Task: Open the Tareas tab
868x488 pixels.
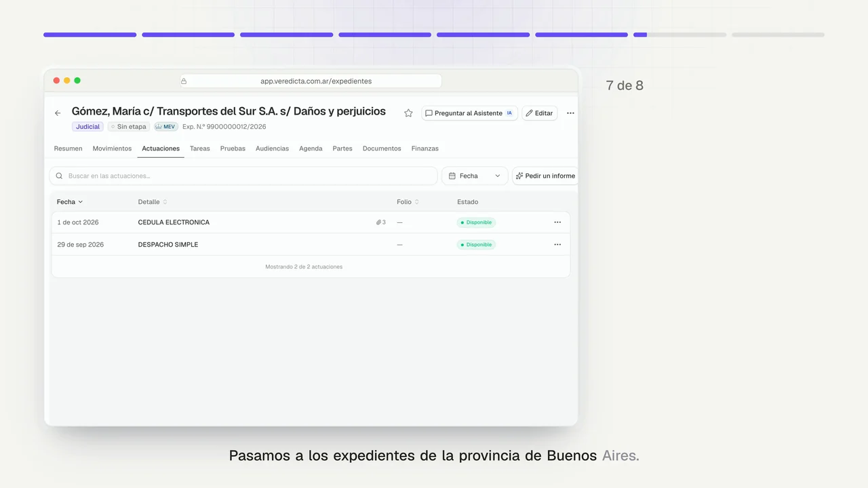Action: pyautogui.click(x=200, y=148)
